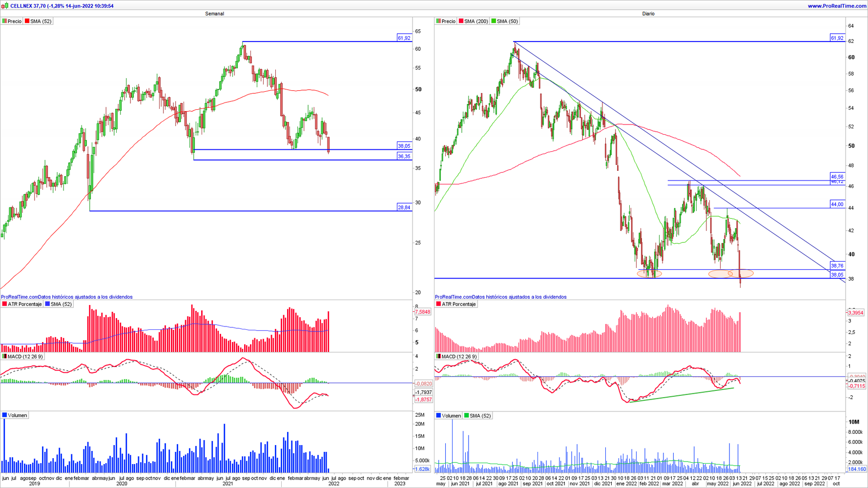
Task: Click the blue SMA (52) legend in ATR panel
Action: click(59, 304)
